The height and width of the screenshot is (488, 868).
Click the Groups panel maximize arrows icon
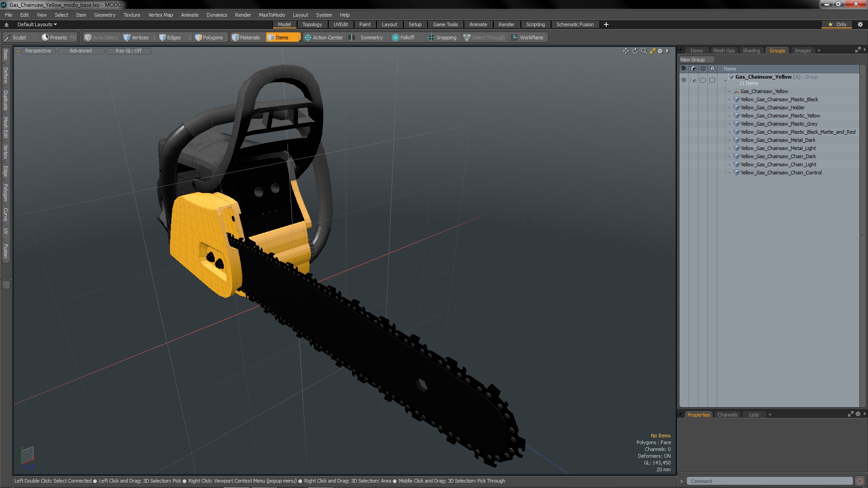click(858, 50)
